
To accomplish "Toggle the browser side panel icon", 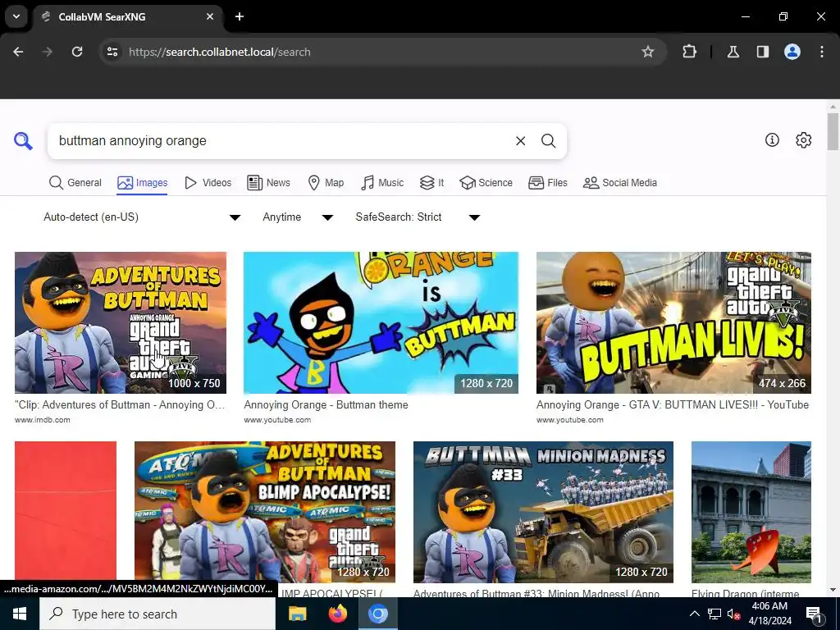I will (x=763, y=52).
